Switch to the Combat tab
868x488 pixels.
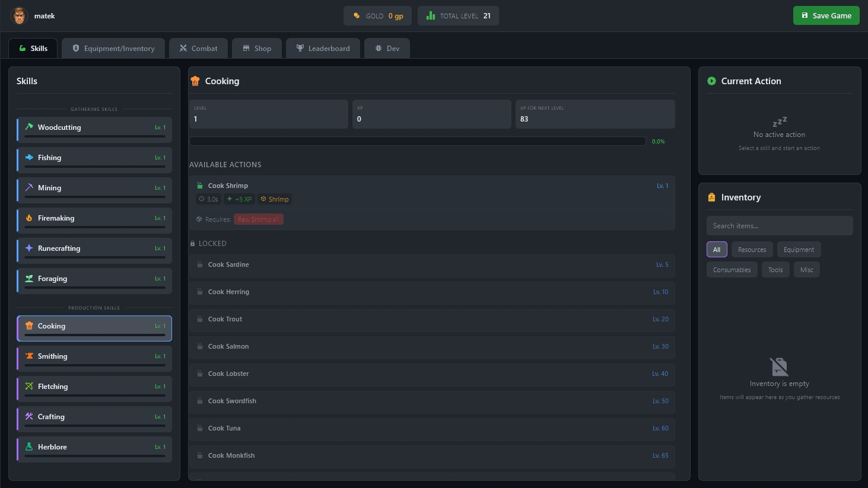[199, 49]
